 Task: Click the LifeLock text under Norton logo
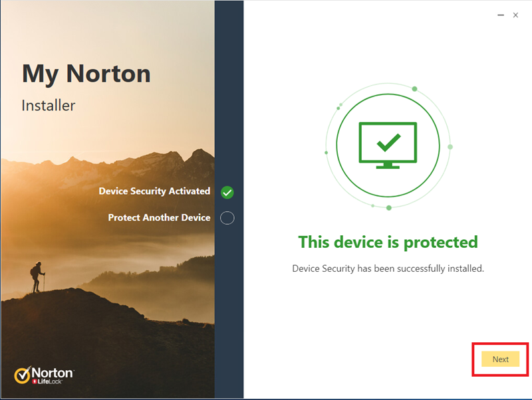49,381
